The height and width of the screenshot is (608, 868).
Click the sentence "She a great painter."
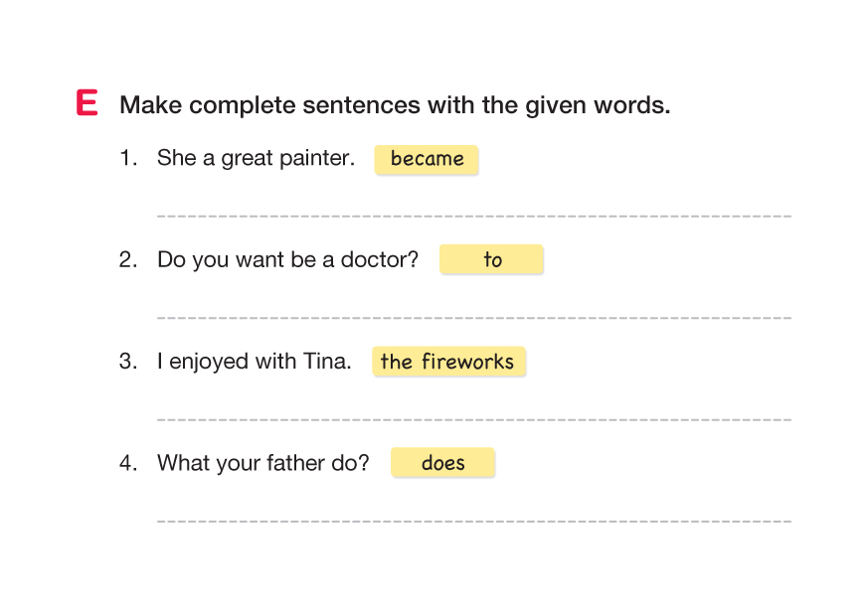[256, 159]
